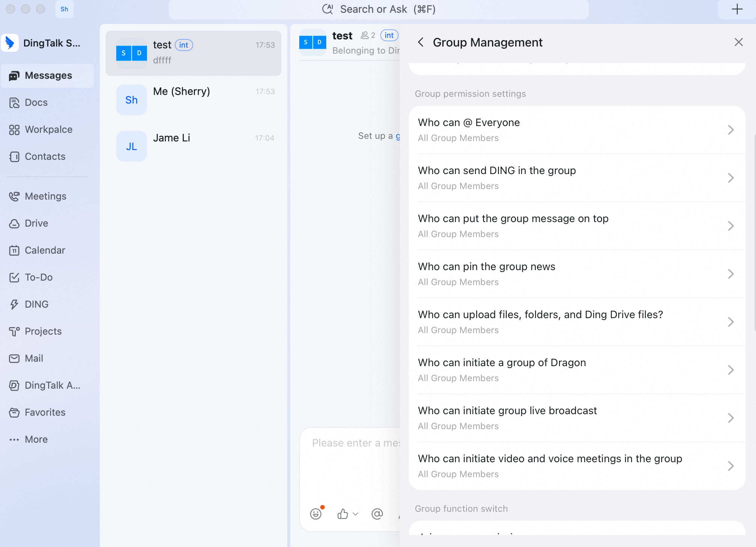Click the DING lightning bolt icon
Viewport: 756px width, 547px height.
[14, 304]
